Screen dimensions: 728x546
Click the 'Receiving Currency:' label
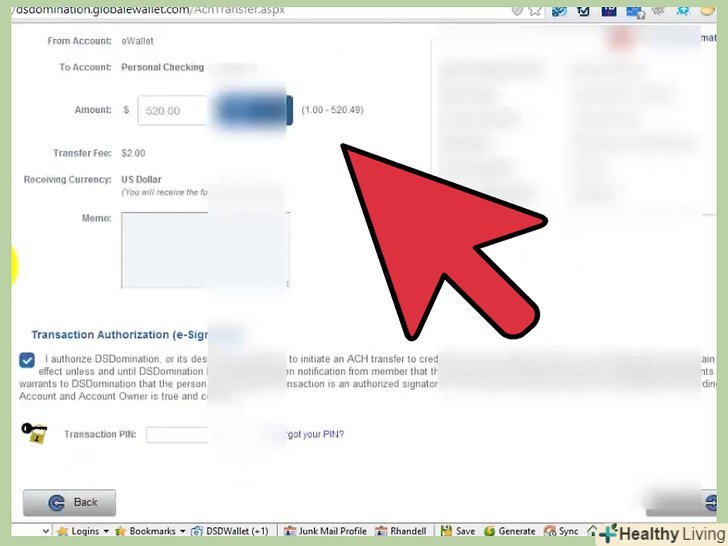[68, 179]
